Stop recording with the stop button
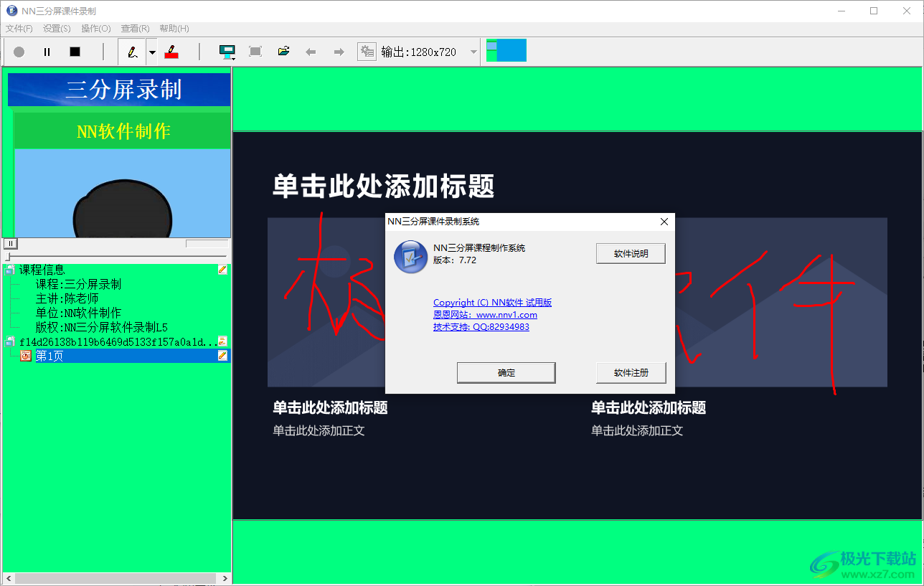The image size is (924, 586). (74, 51)
